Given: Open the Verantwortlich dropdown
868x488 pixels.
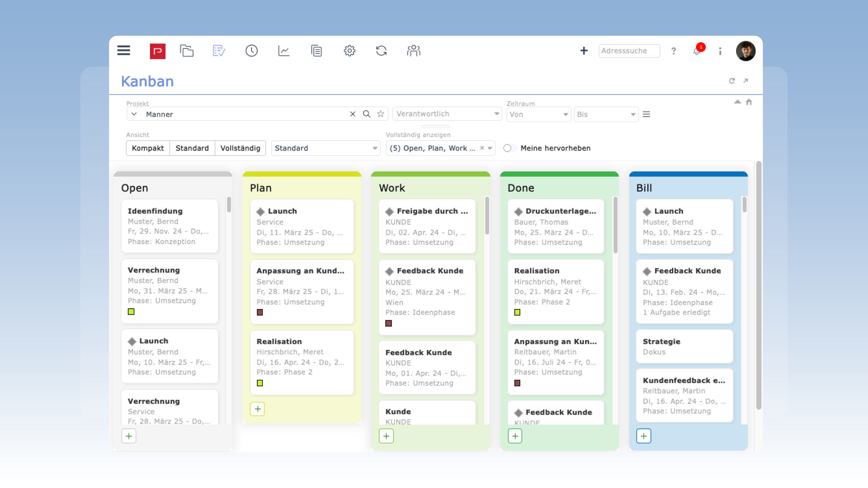Looking at the screenshot, I should point(447,114).
